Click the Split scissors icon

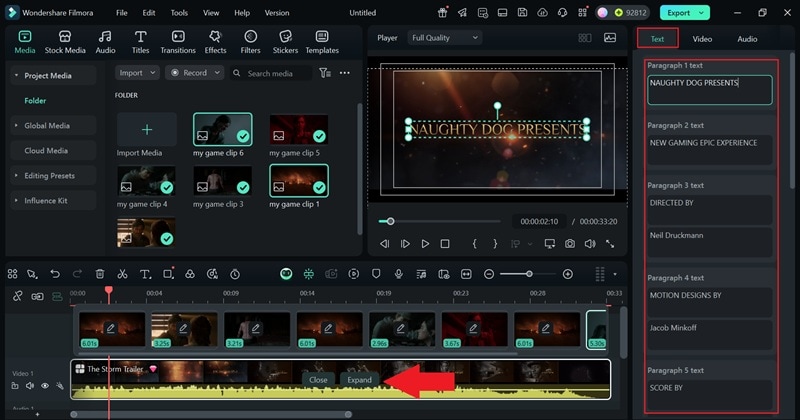[122, 274]
